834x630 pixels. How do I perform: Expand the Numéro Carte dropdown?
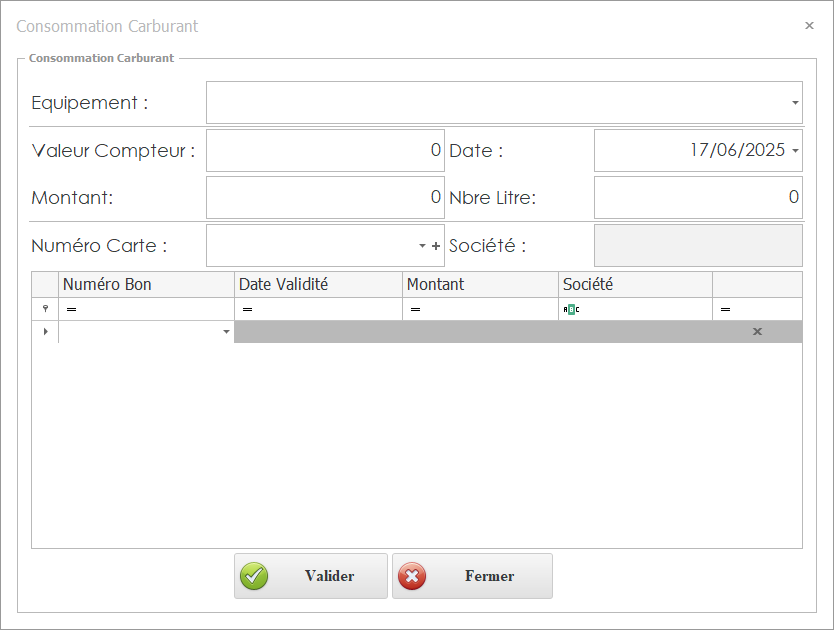422,246
